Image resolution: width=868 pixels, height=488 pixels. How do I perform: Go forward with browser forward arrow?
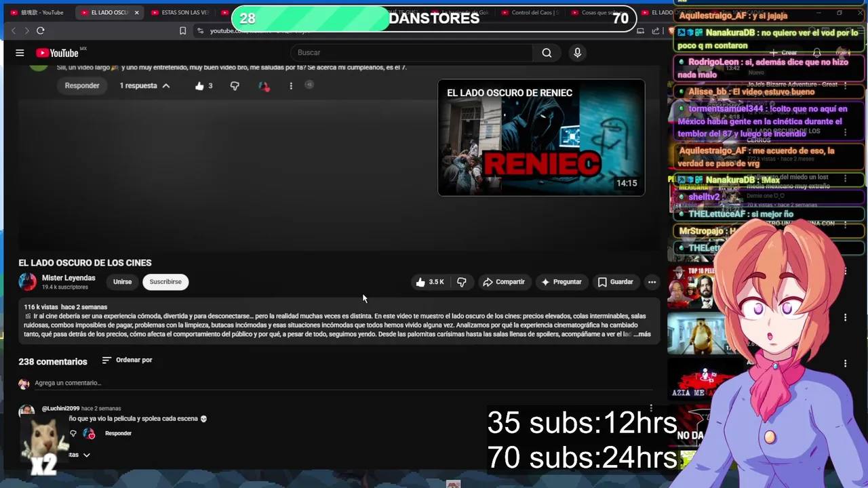pos(26,30)
